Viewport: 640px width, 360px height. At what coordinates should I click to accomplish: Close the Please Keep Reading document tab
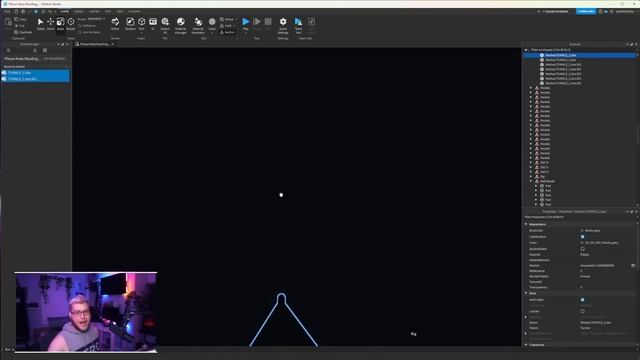coord(113,44)
